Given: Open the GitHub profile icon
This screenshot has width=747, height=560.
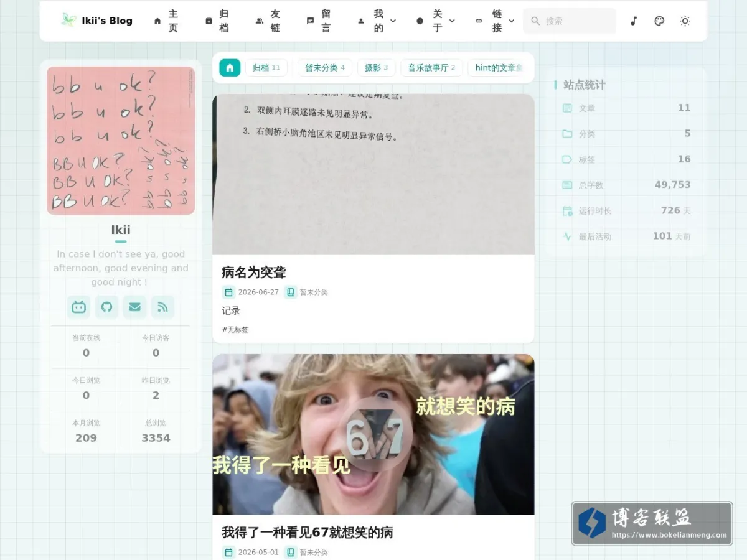Looking at the screenshot, I should pyautogui.click(x=106, y=307).
